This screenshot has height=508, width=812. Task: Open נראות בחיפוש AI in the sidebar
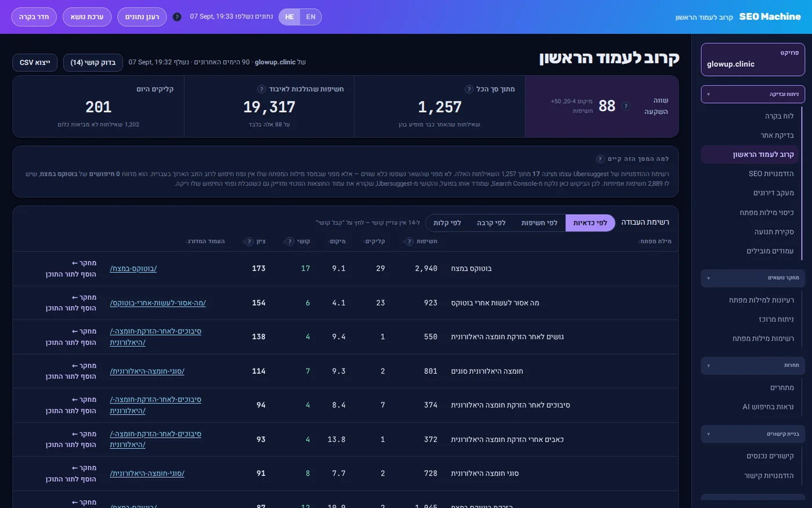tap(749, 407)
